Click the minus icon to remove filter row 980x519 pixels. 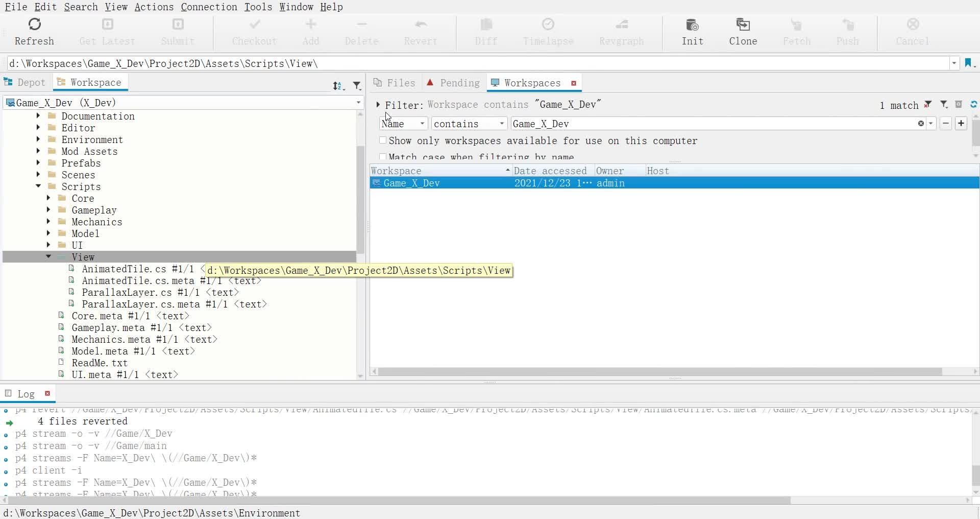pos(946,124)
